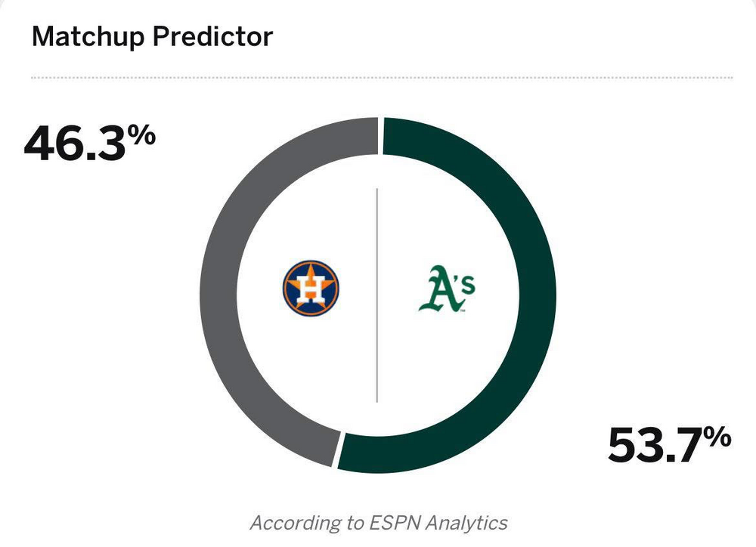This screenshot has width=756, height=547.
Task: Click the Houston Astros team logo
Action: pos(311,289)
